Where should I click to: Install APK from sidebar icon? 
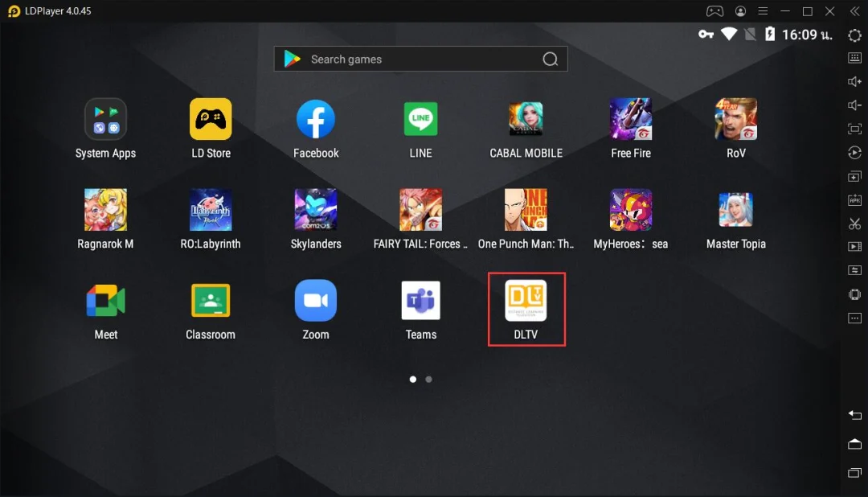854,200
